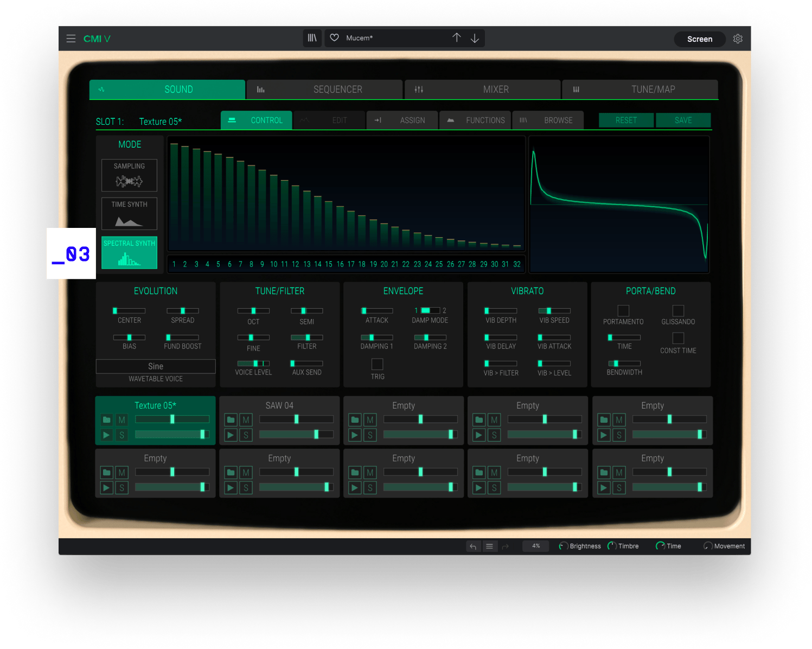Click harmonic number 16 in spectrum

pyautogui.click(x=340, y=264)
